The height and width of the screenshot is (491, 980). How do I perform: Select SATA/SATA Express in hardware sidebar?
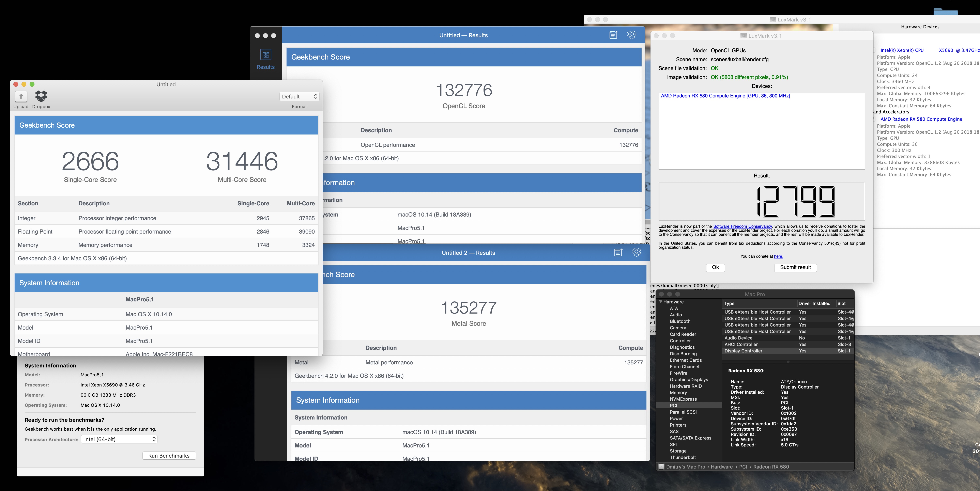(x=690, y=438)
